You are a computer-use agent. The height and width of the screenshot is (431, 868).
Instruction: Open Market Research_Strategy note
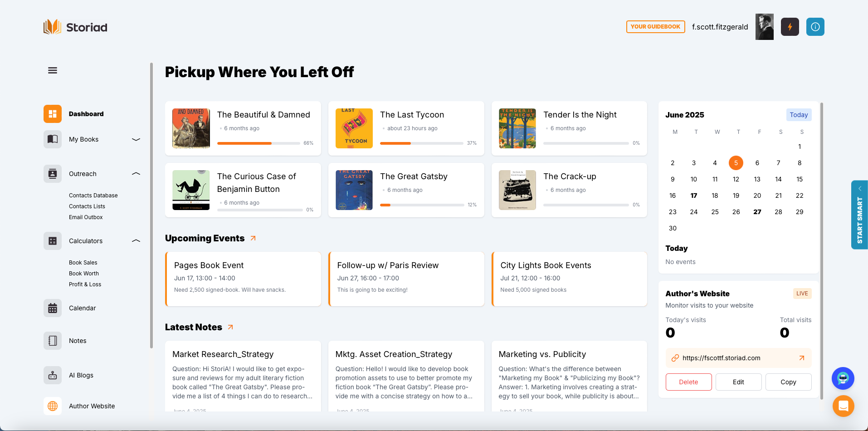(x=243, y=376)
